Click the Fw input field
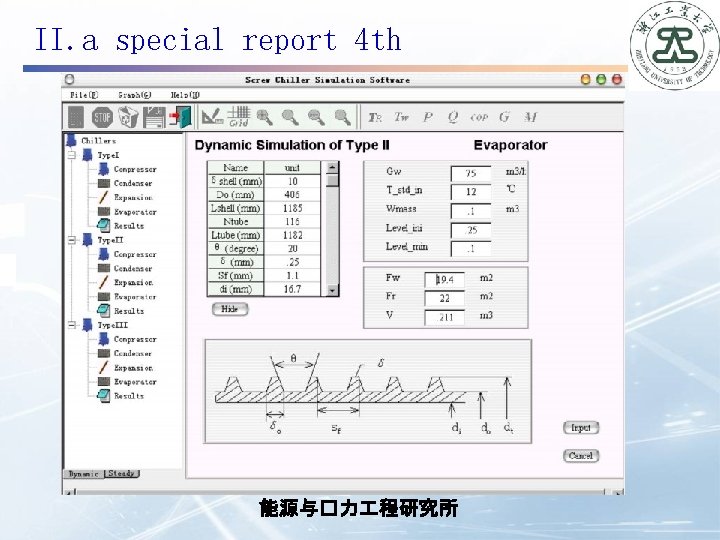The width and height of the screenshot is (720, 540). click(444, 280)
